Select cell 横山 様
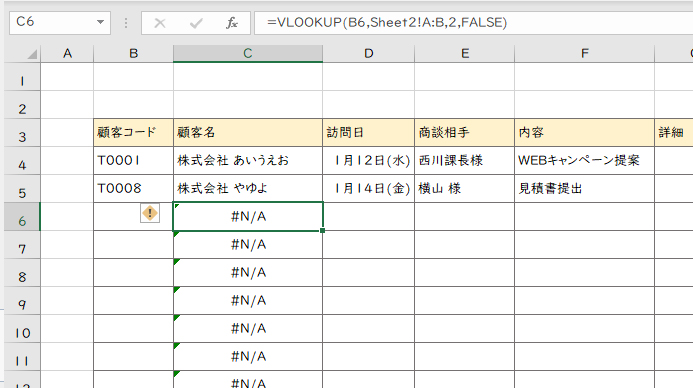The height and width of the screenshot is (388, 693). click(465, 189)
